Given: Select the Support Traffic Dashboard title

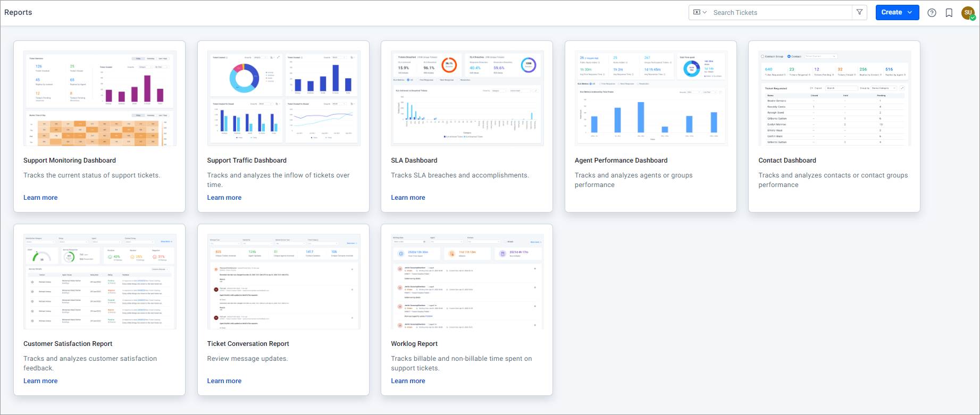Looking at the screenshot, I should pos(247,160).
